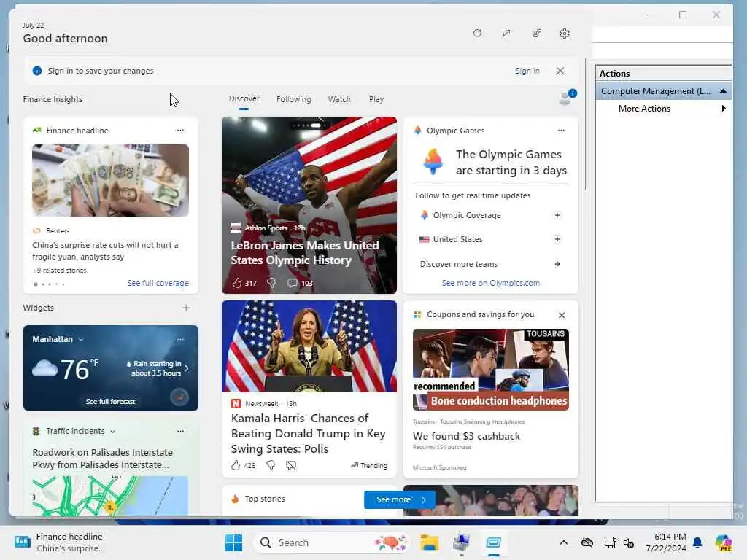Click the taskbar Search box

[332, 542]
